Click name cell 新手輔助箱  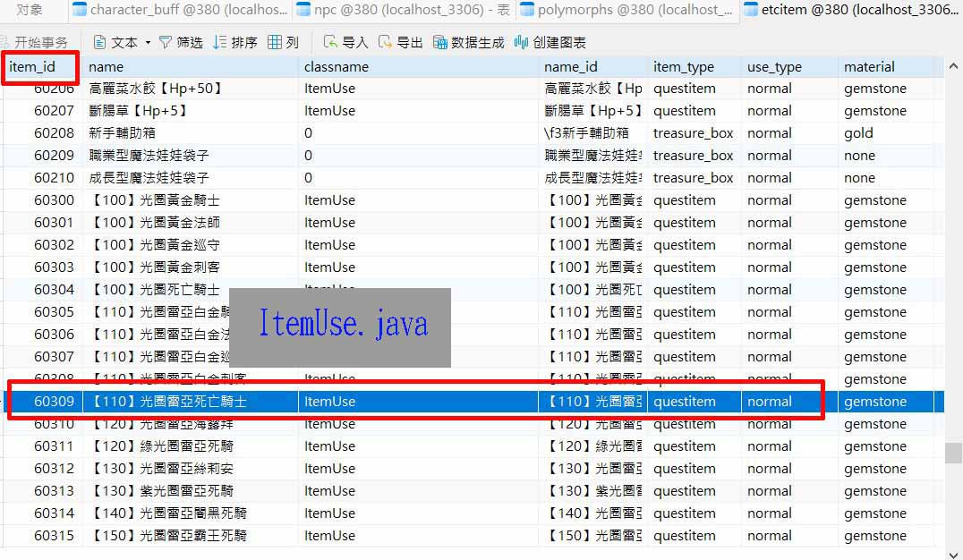(x=123, y=133)
